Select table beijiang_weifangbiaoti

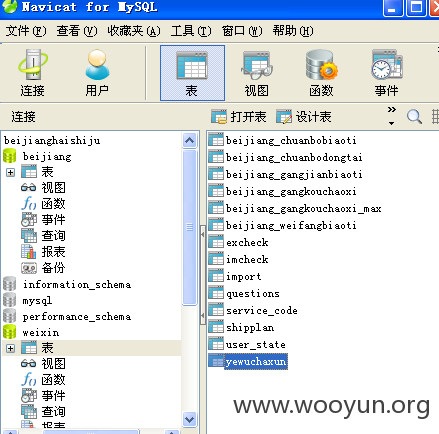283,225
